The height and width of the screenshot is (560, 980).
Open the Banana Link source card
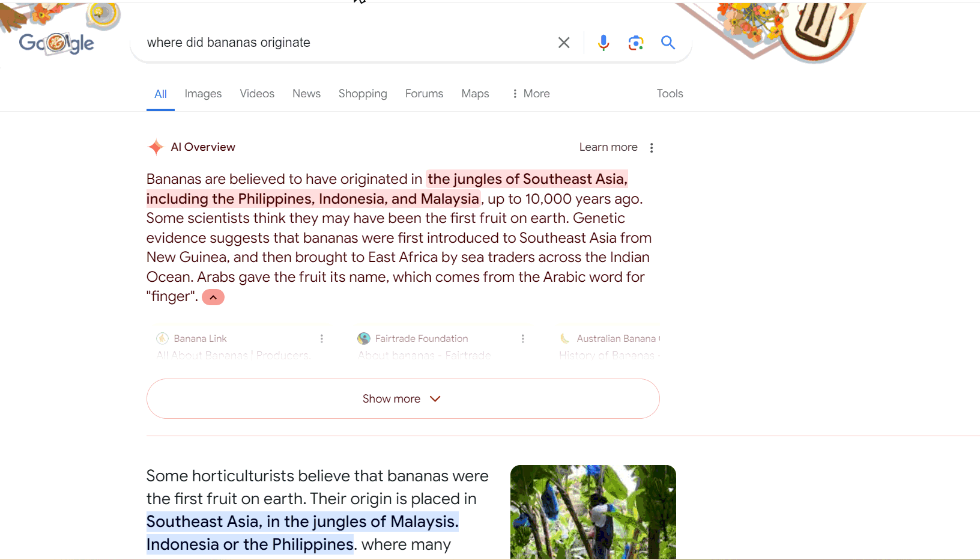point(240,344)
